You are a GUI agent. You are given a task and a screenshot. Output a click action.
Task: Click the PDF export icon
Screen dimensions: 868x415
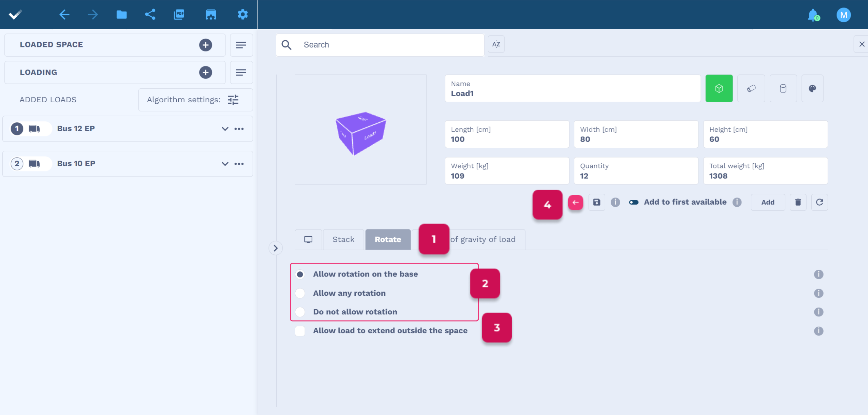coord(179,15)
